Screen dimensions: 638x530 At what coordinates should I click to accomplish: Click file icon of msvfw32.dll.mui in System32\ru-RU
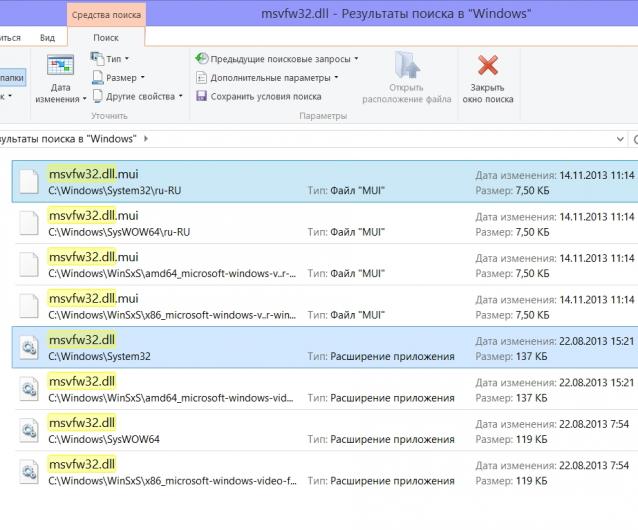29,181
